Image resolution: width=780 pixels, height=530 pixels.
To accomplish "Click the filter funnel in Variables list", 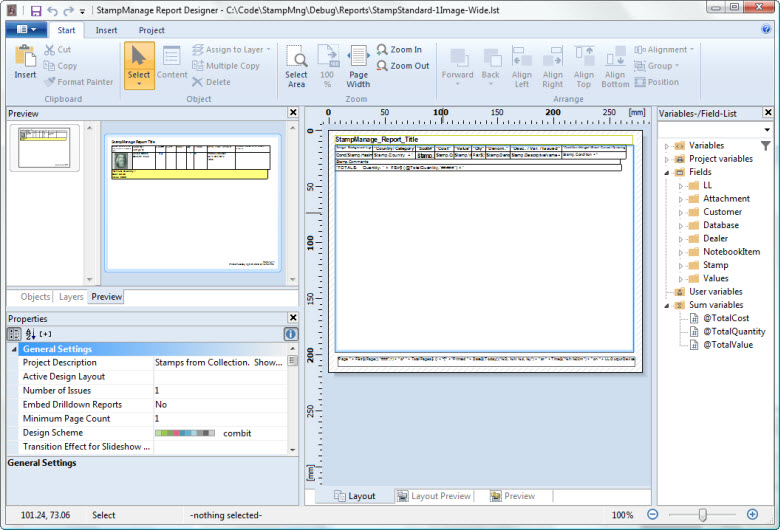I will pyautogui.click(x=766, y=145).
